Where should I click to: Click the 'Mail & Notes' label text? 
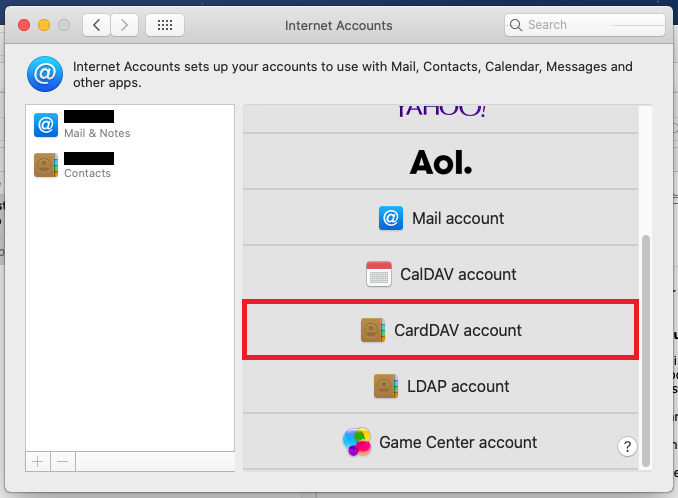point(97,133)
